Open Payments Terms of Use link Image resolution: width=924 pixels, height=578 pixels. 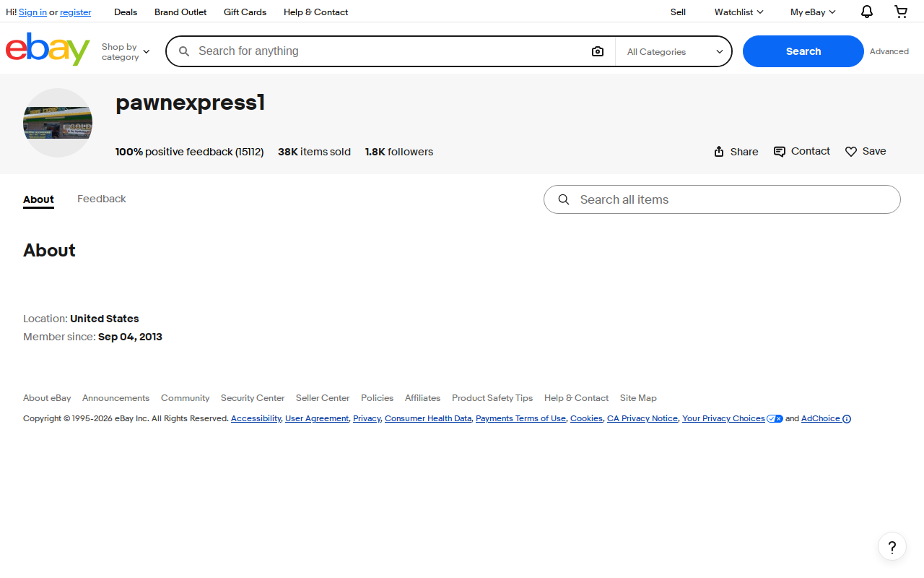pos(520,418)
